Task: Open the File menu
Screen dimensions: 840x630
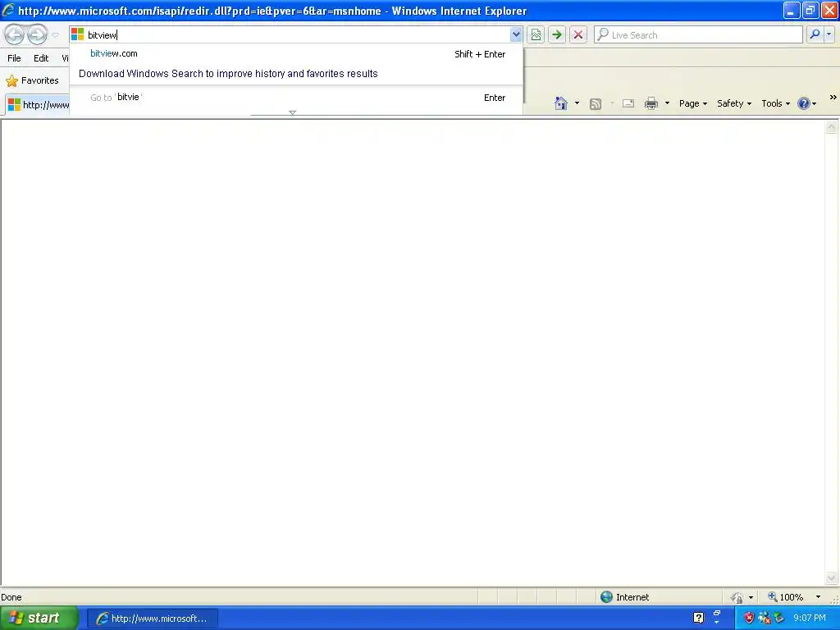Action: pyautogui.click(x=15, y=58)
